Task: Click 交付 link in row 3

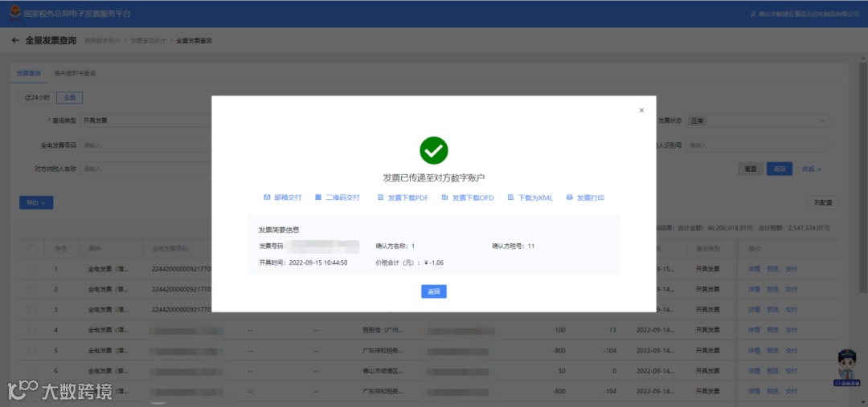Action: pyautogui.click(x=792, y=310)
